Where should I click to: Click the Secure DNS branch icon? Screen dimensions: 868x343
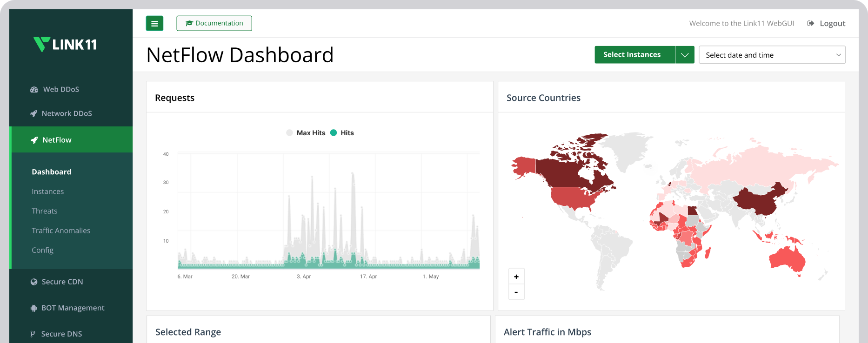tap(33, 334)
